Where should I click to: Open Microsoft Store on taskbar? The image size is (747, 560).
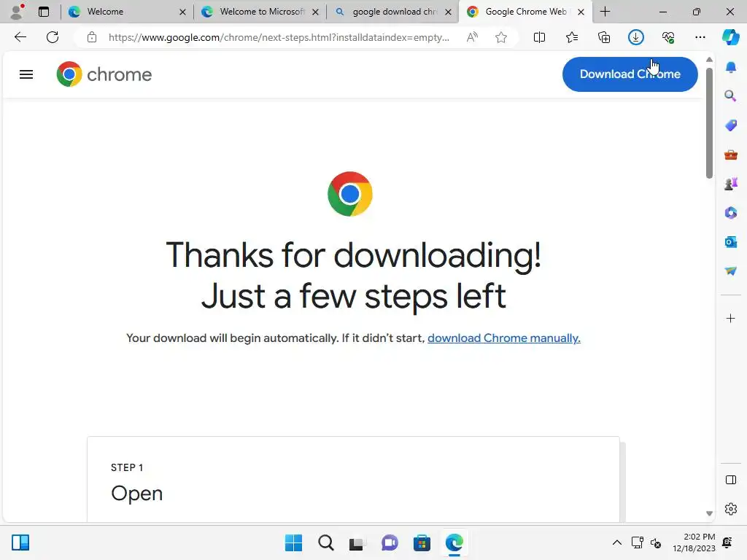click(x=422, y=542)
